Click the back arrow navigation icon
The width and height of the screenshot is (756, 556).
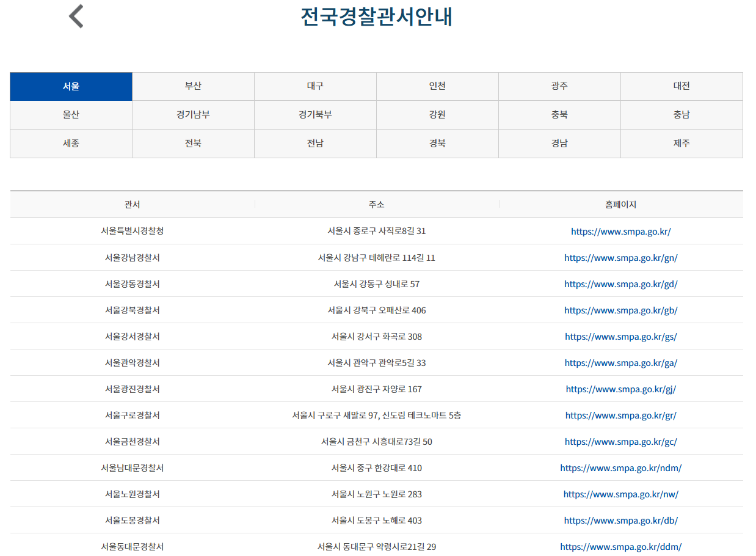pos(76,17)
